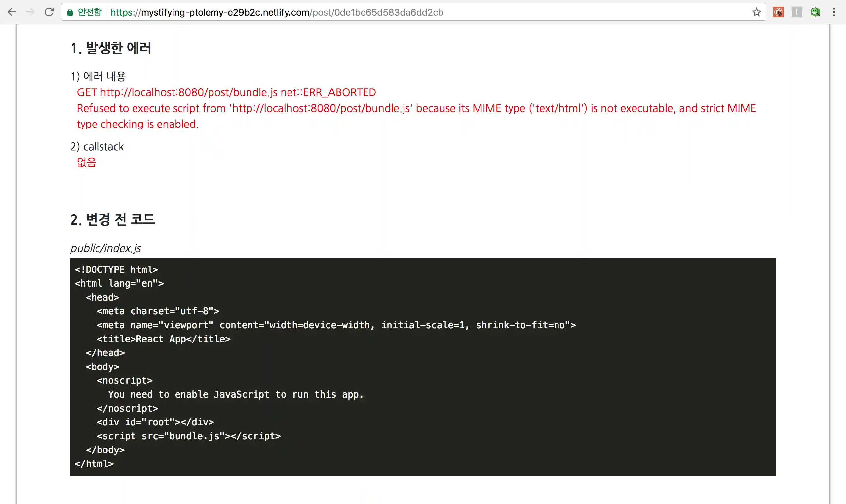Open the Chrome three-dot menu

834,12
